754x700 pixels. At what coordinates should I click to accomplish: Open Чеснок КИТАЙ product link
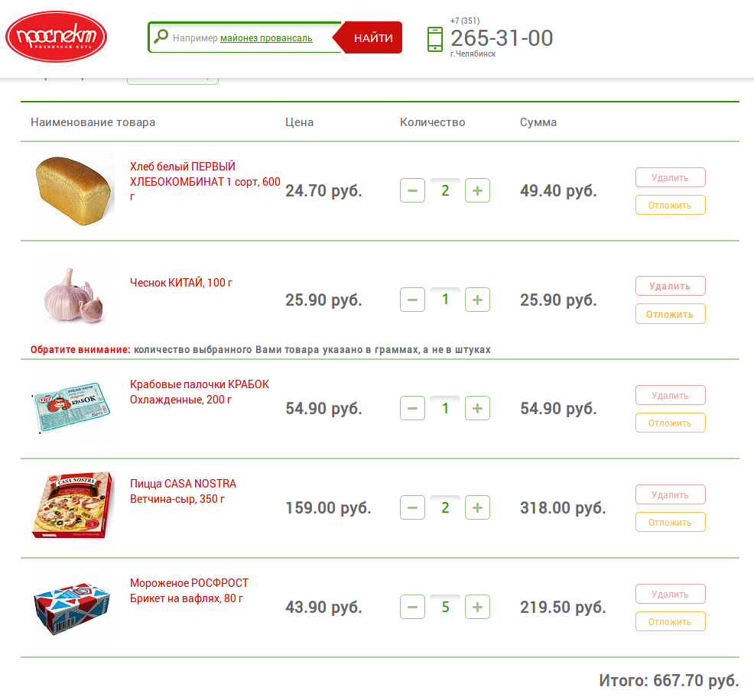click(181, 283)
